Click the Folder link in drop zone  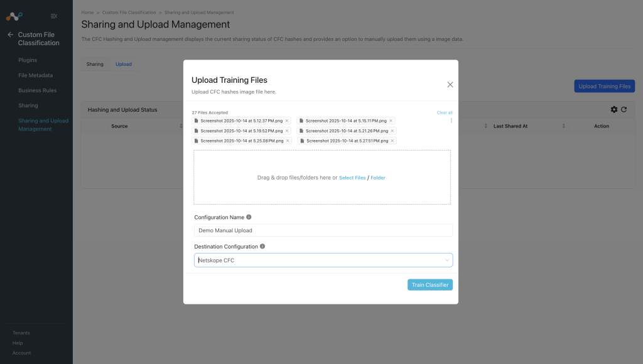tap(377, 178)
